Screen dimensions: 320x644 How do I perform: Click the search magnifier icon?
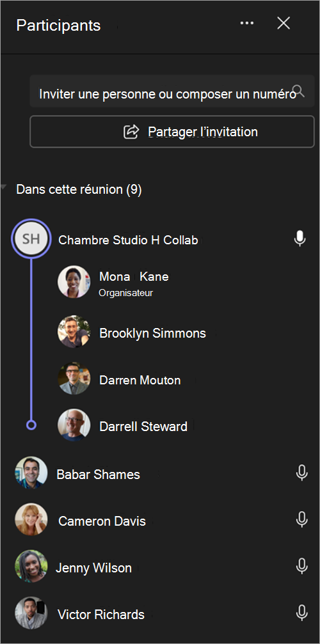(298, 91)
